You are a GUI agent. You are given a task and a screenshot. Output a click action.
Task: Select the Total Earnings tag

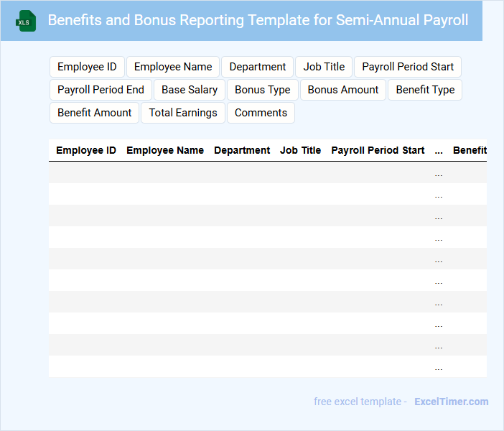183,113
